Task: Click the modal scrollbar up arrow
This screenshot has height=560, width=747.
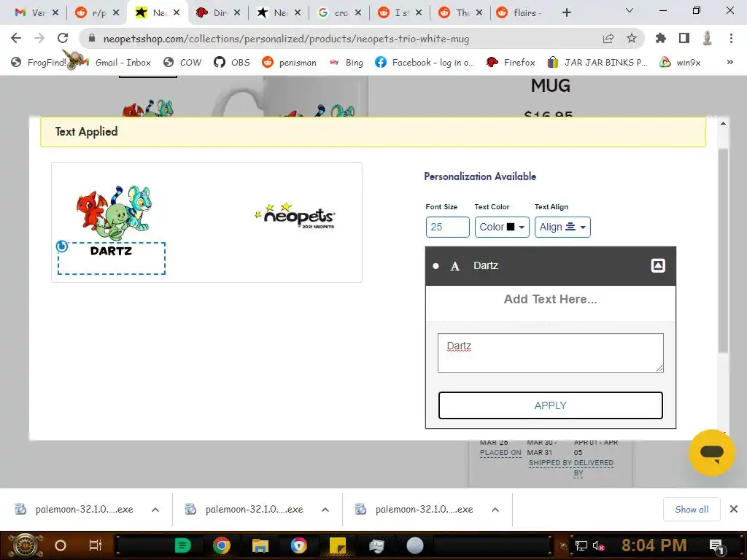Action: (723, 123)
